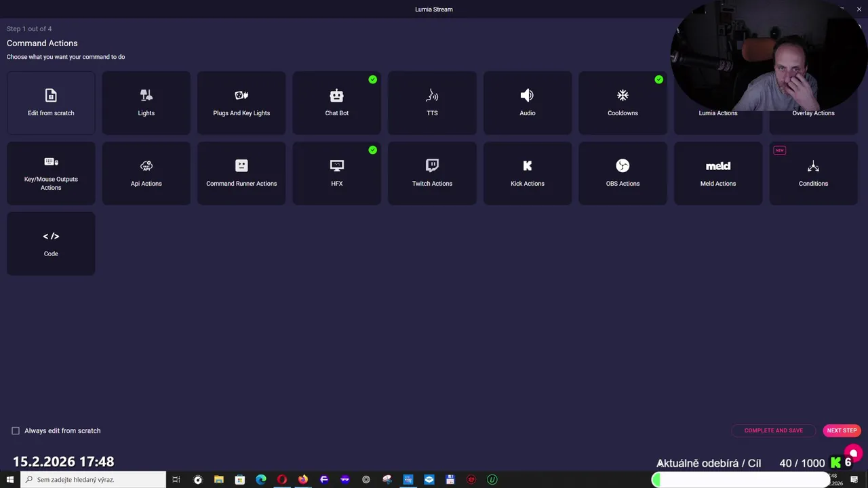
Task: Open the Edit from scratch card
Action: point(51,103)
